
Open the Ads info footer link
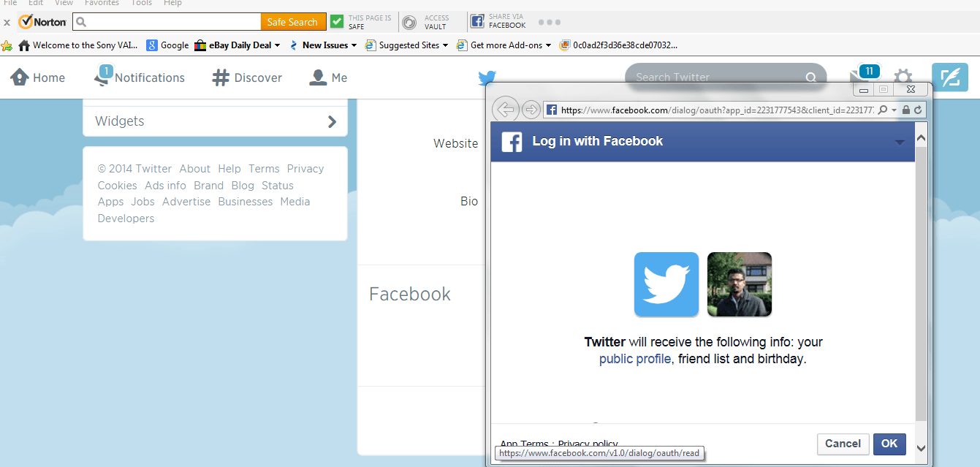coord(165,186)
